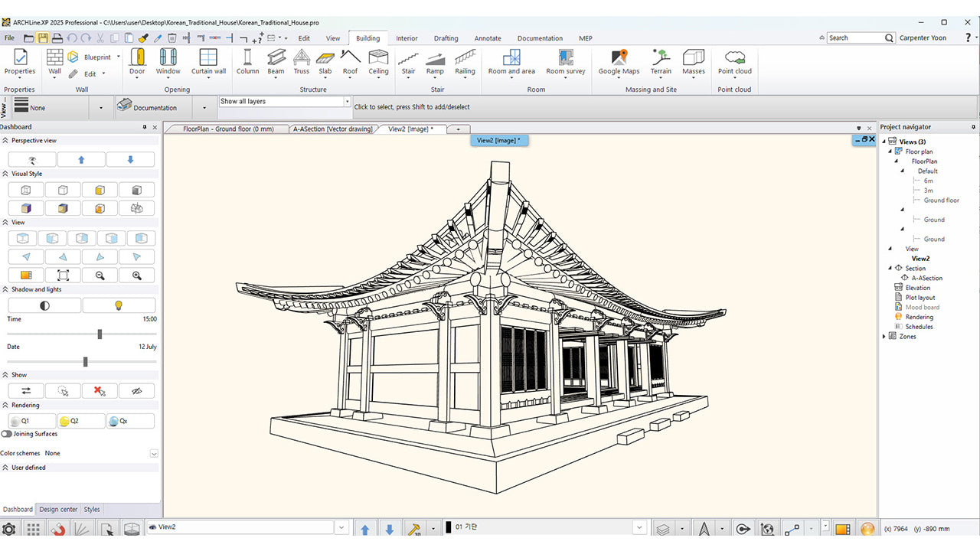Click the Room survey icon
Viewport: 980px width, 551px height.
565,61
